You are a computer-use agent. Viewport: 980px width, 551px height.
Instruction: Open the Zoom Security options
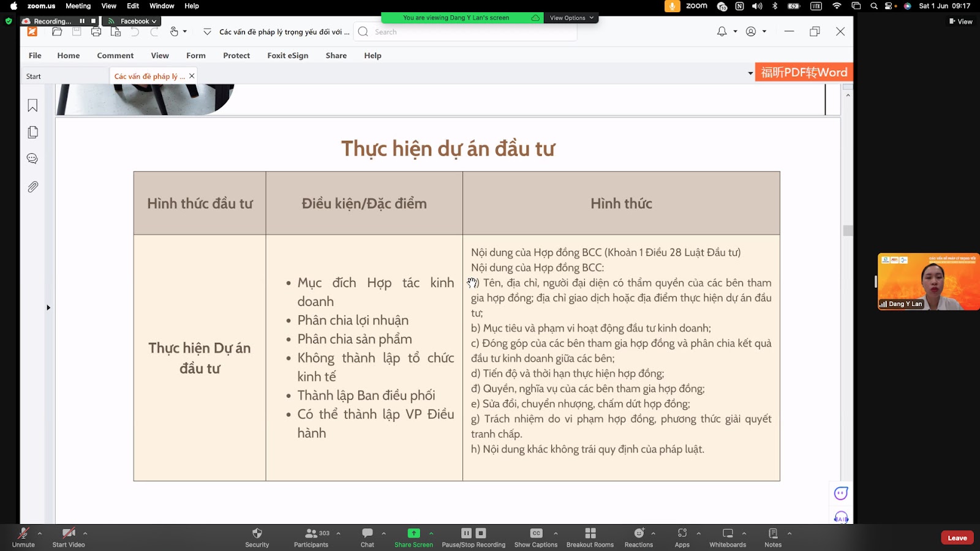(257, 537)
